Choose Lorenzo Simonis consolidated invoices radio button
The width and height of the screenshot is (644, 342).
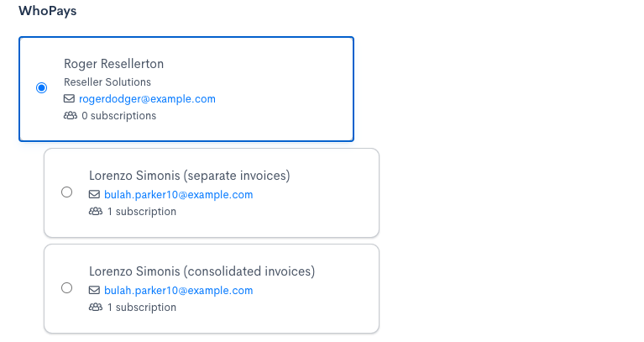click(x=67, y=288)
